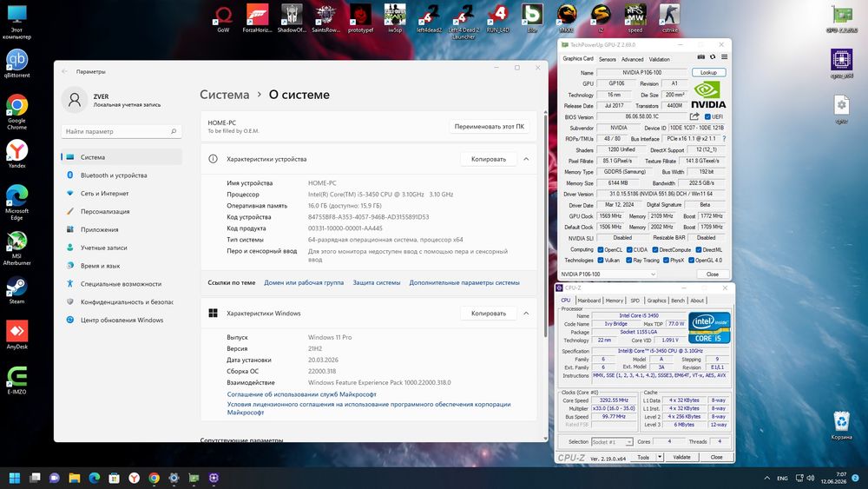Image resolution: width=868 pixels, height=489 pixels.
Task: Switch to the Sensors tab in GPU-Z
Action: tap(608, 59)
